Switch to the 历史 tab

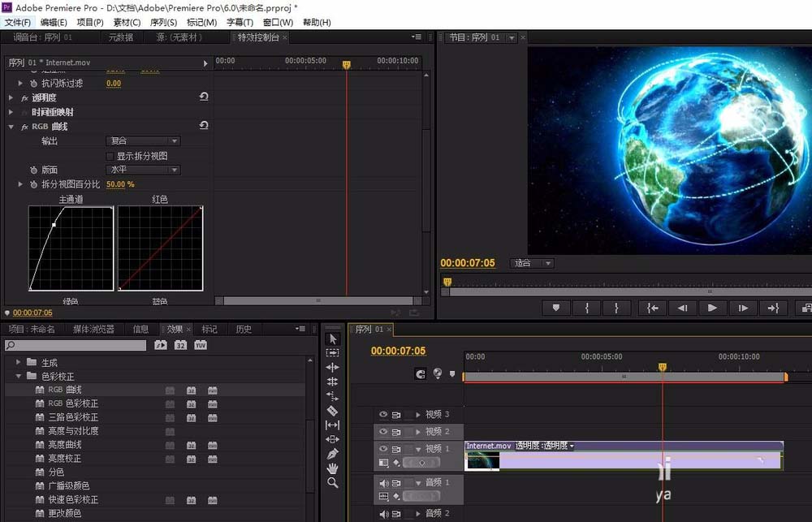tap(244, 329)
